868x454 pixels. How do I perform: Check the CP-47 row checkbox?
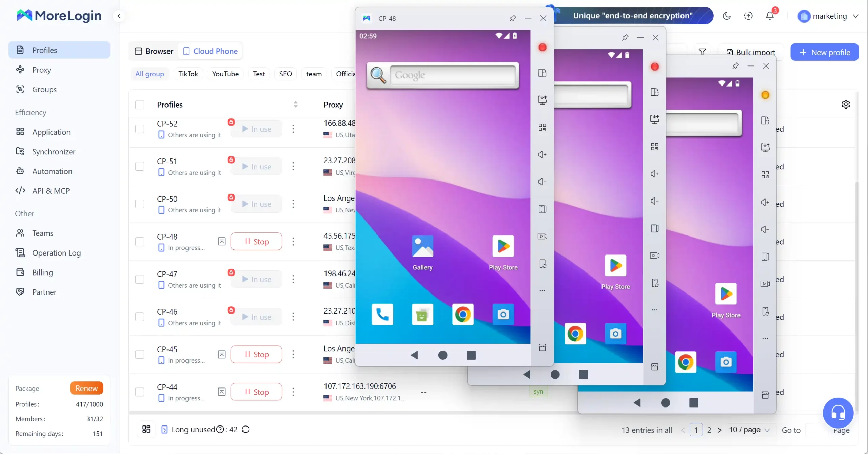(140, 279)
